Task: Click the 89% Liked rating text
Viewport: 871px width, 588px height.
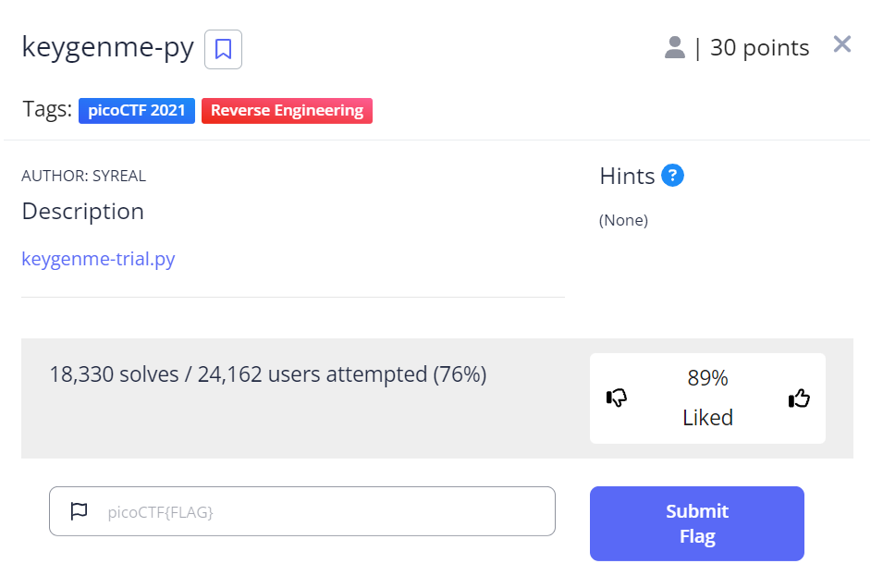Action: [707, 398]
